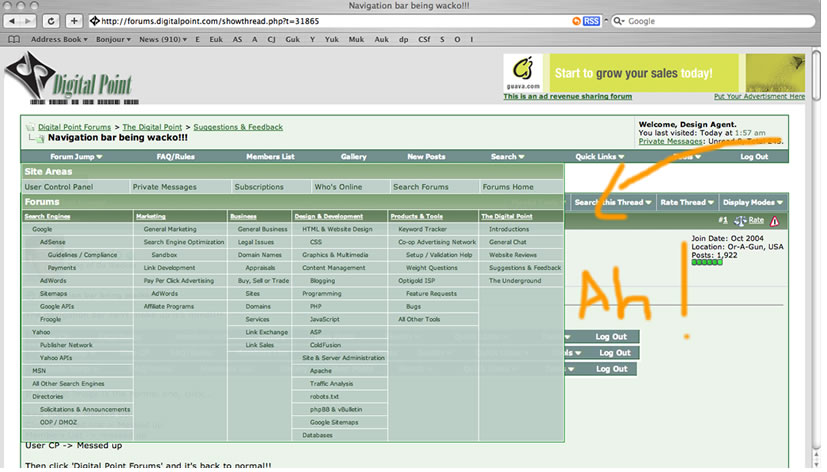Open Search this Thread dropdown
This screenshot has width=827, height=472.
pyautogui.click(x=612, y=203)
